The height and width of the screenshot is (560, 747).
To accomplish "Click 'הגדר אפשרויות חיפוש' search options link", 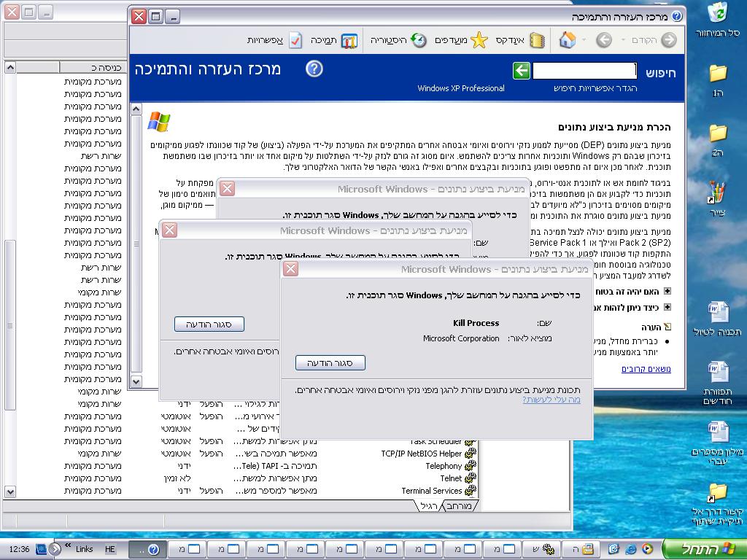I will tap(595, 88).
